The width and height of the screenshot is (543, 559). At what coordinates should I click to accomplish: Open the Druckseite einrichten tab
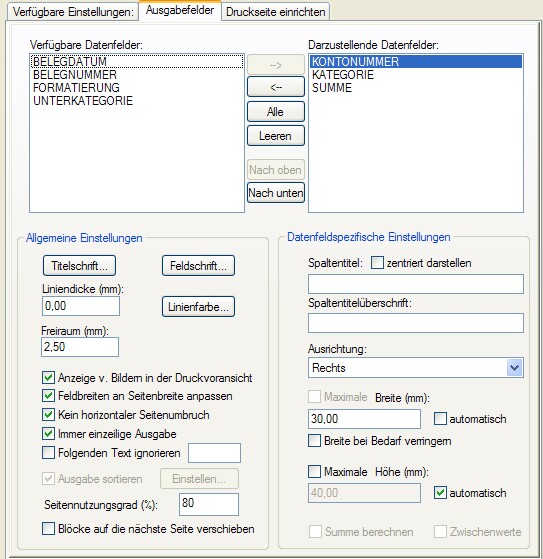pos(276,12)
